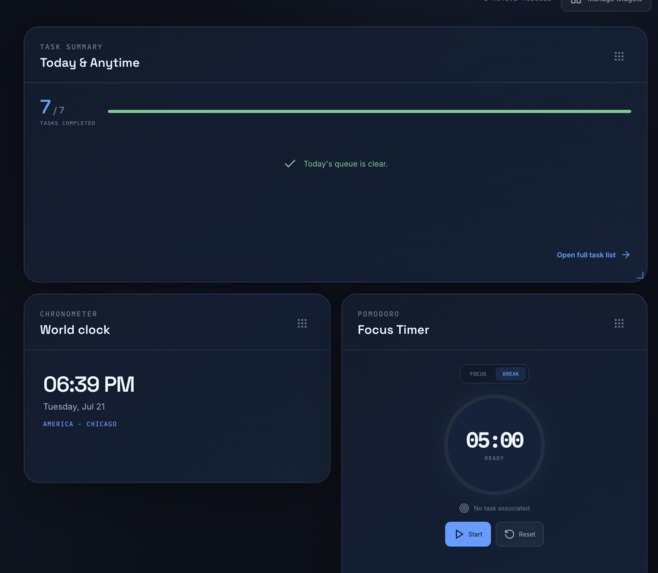Click the Task Summary resize corner handle
The width and height of the screenshot is (658, 573).
click(640, 275)
